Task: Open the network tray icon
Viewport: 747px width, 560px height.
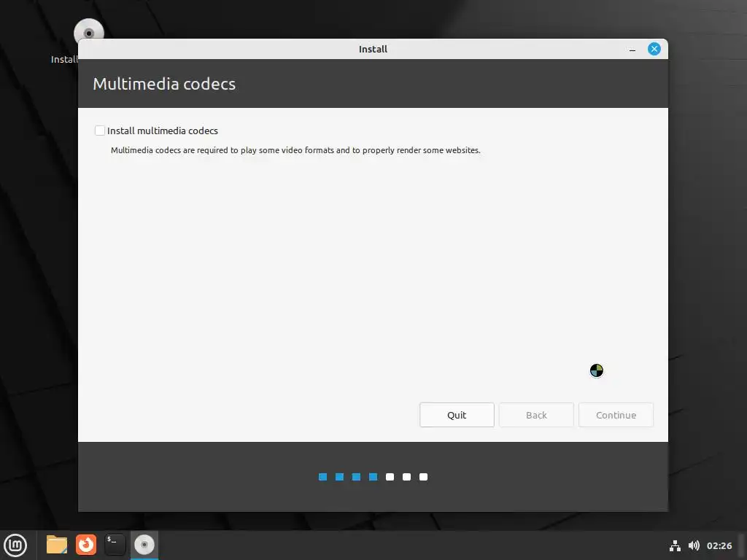Action: tap(675, 545)
